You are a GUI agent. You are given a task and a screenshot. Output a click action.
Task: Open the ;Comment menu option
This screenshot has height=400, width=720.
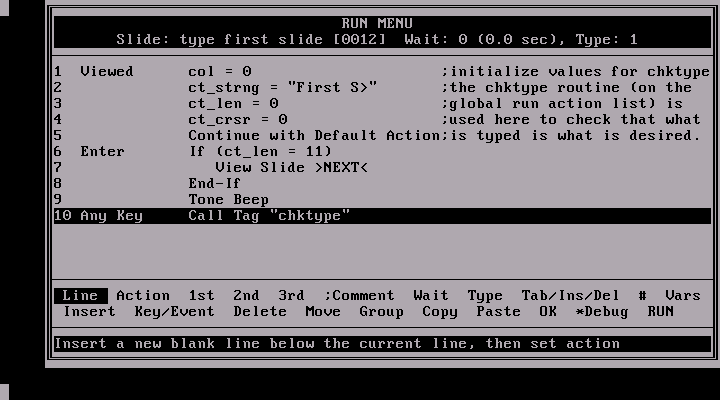point(359,295)
